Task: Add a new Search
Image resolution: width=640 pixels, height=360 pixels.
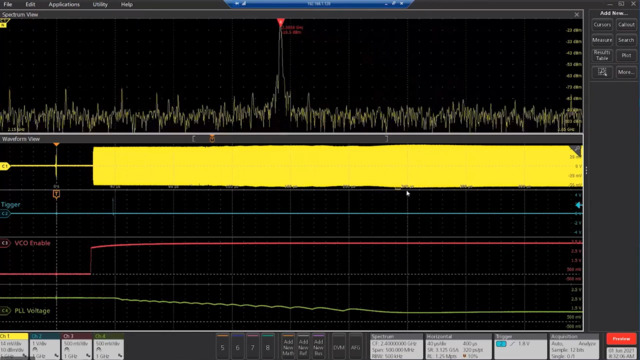Action: [626, 40]
